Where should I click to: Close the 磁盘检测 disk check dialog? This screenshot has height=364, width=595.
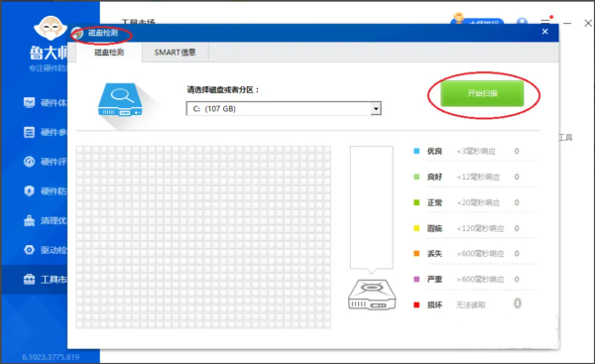tap(544, 32)
